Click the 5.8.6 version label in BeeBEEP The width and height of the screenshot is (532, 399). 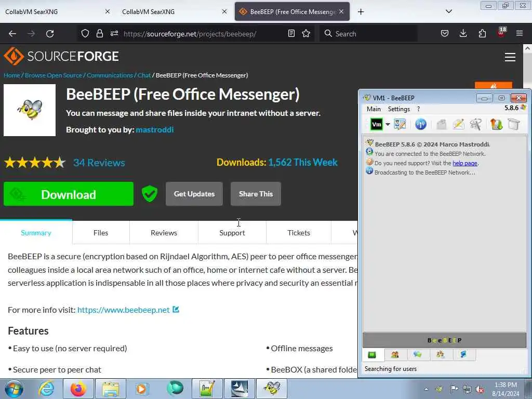tap(511, 108)
